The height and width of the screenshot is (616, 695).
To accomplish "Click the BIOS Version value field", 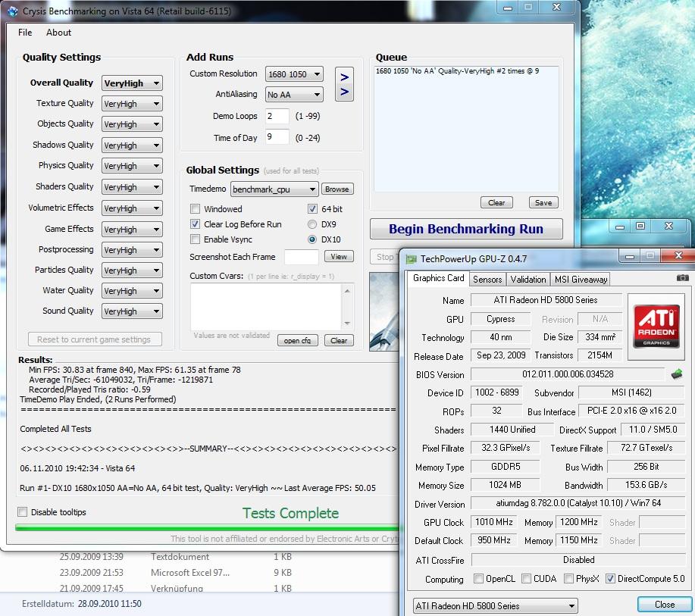I will tap(568, 374).
